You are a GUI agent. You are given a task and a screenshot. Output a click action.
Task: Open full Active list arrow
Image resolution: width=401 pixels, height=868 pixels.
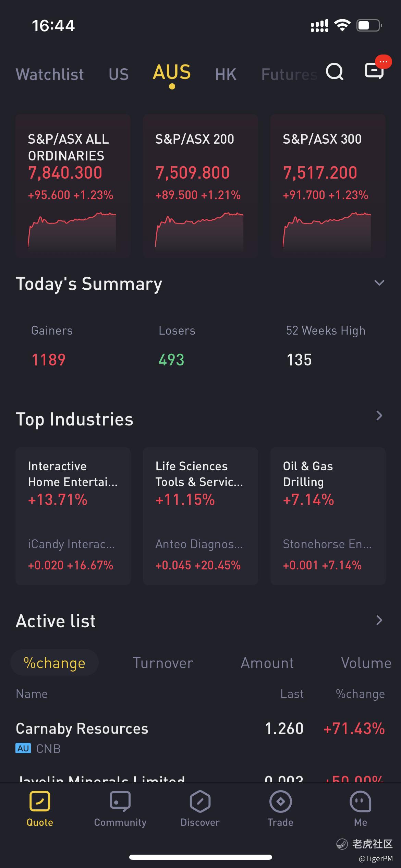tap(379, 620)
